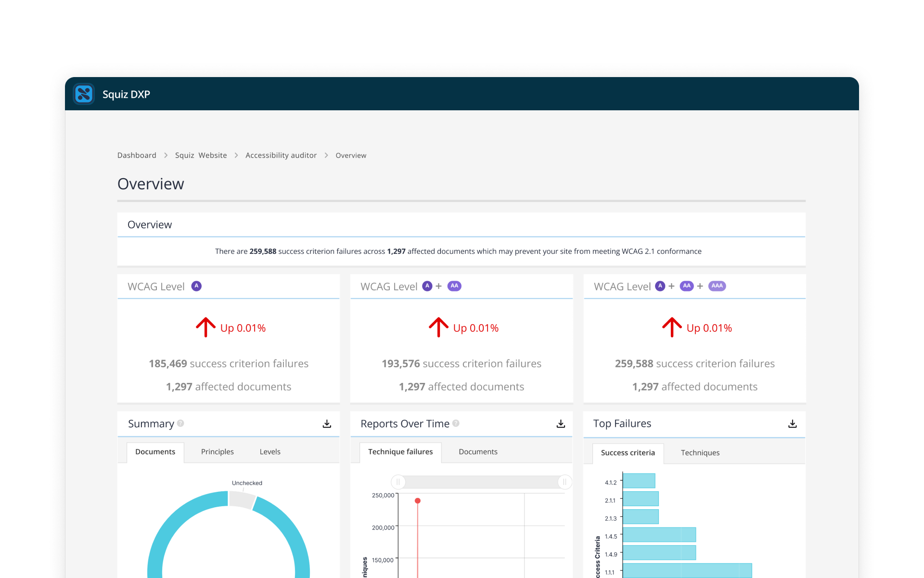Select the Success criteria tab in Top Failures
This screenshot has height=578, width=924.
(627, 452)
